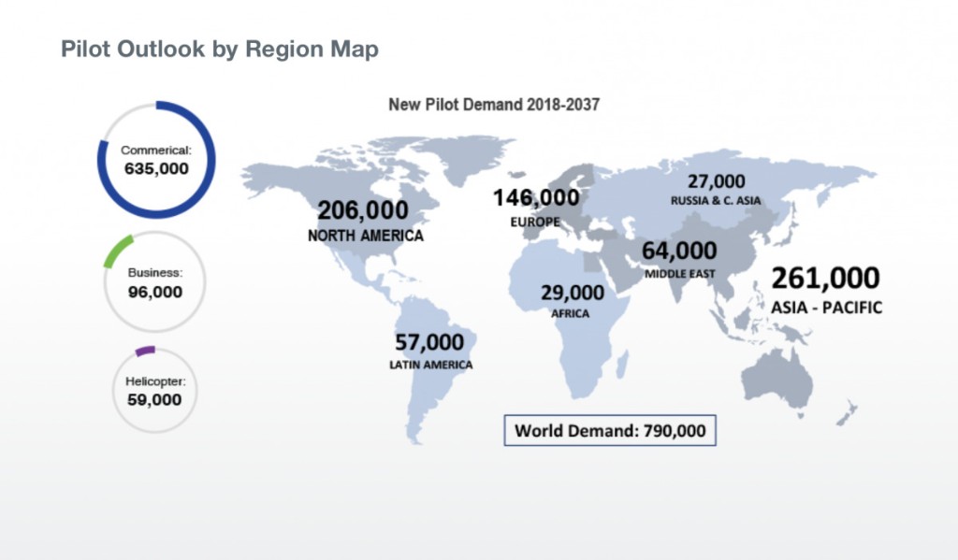Click the purple arc on Helicopter ring
Viewport: 958px width, 560px height.
click(145, 351)
